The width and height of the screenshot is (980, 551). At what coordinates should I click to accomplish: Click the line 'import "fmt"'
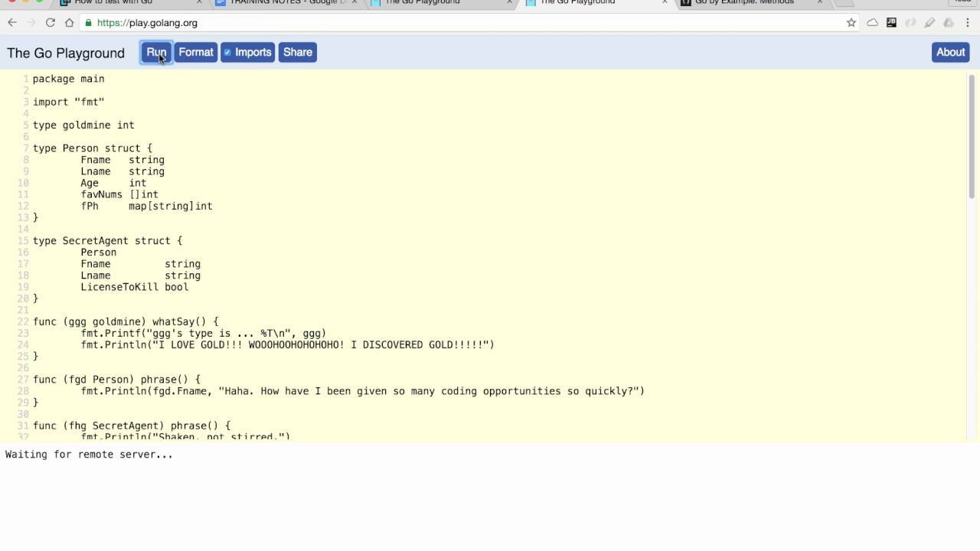[x=69, y=102]
